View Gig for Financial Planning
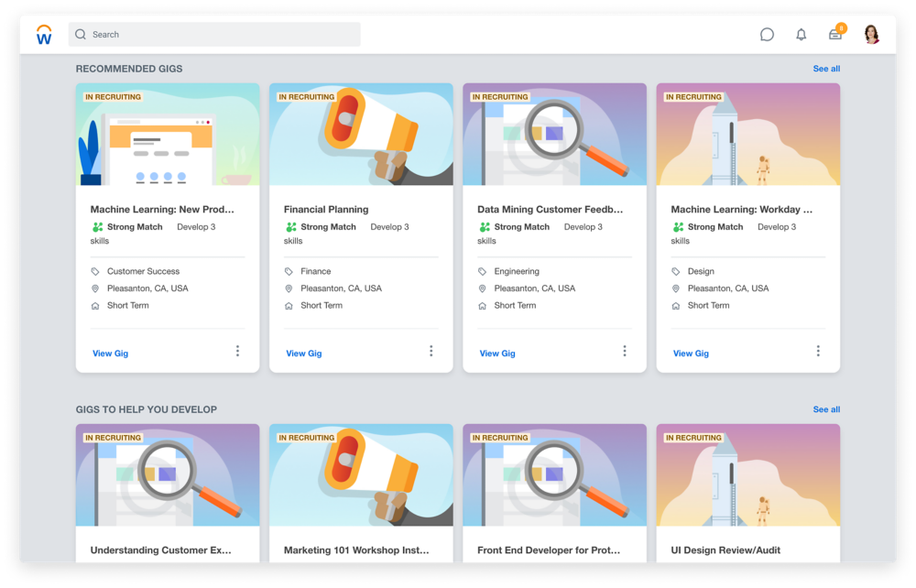This screenshot has height=588, width=916. tap(303, 353)
